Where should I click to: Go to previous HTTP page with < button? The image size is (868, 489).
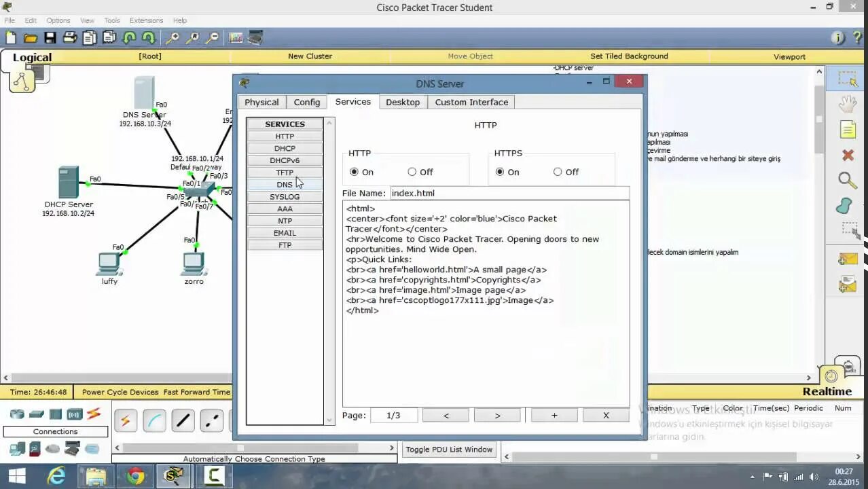click(x=446, y=415)
